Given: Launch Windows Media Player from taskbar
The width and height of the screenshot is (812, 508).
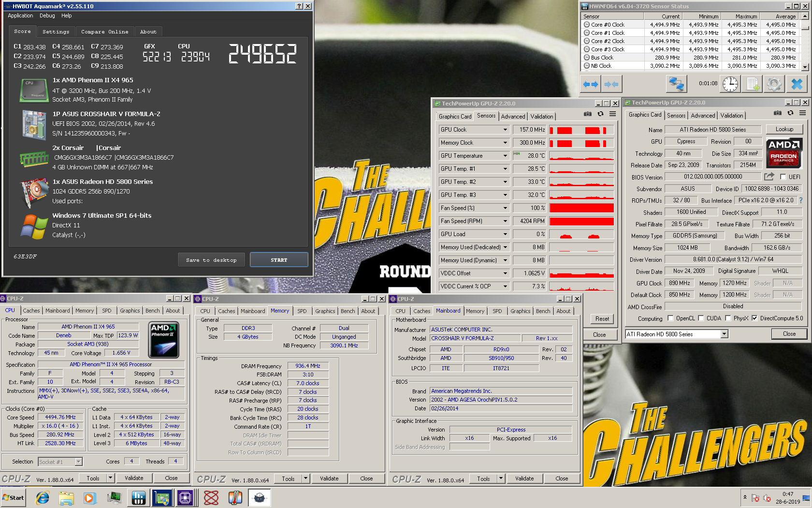Looking at the screenshot, I should 89,497.
